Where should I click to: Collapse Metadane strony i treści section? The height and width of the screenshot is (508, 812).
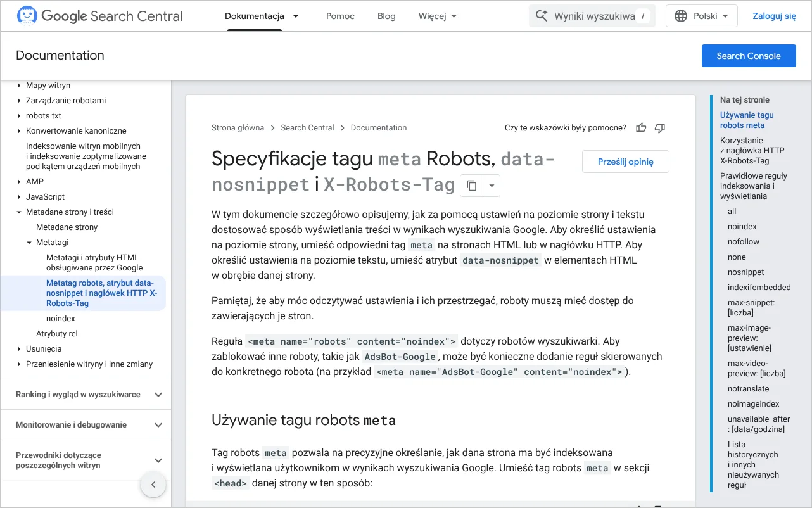pyautogui.click(x=19, y=212)
